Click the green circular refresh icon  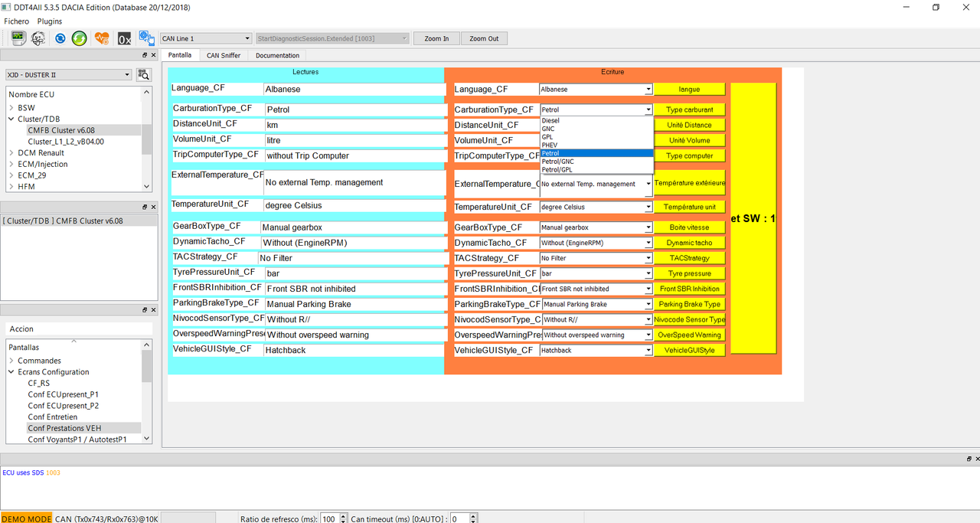pos(79,38)
